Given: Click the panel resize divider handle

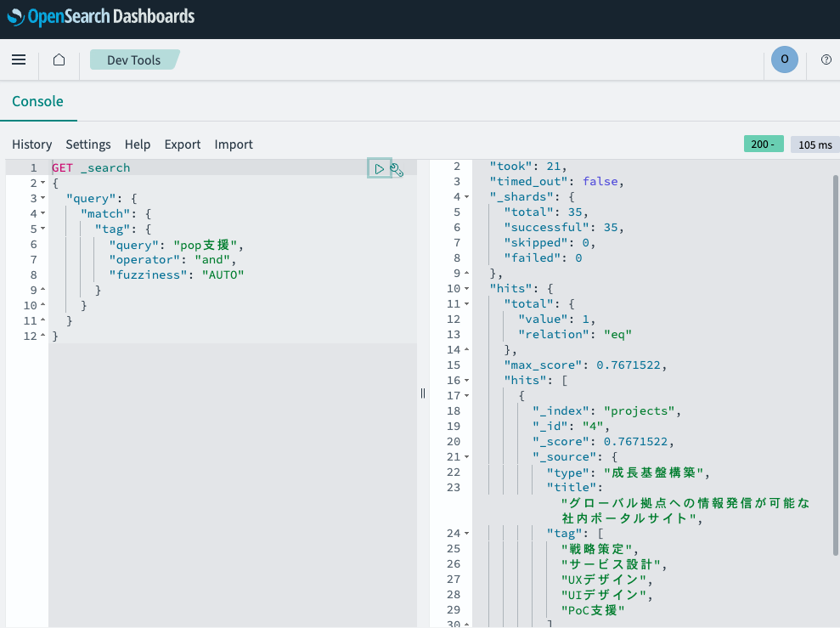Looking at the screenshot, I should point(423,393).
